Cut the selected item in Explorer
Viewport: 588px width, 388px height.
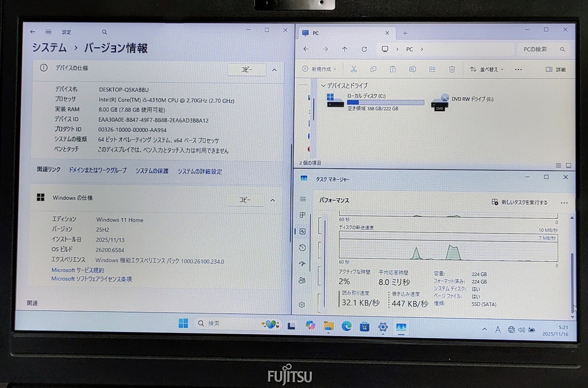[x=354, y=69]
